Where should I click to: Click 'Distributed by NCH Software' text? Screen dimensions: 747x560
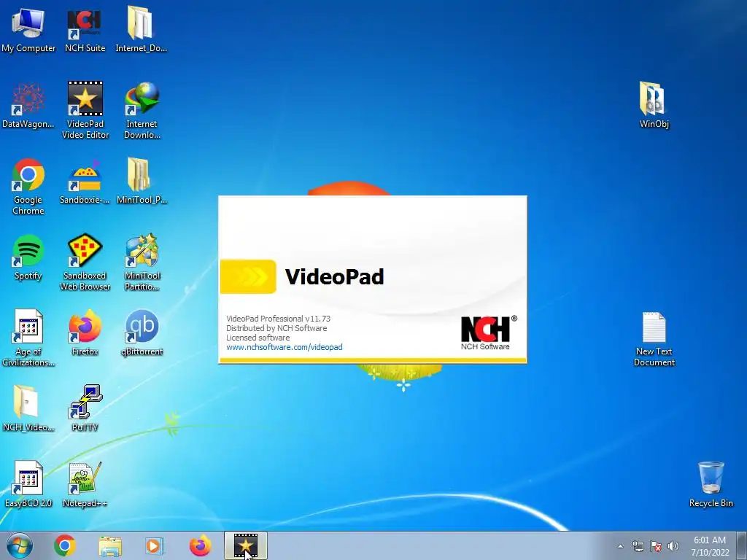point(276,328)
